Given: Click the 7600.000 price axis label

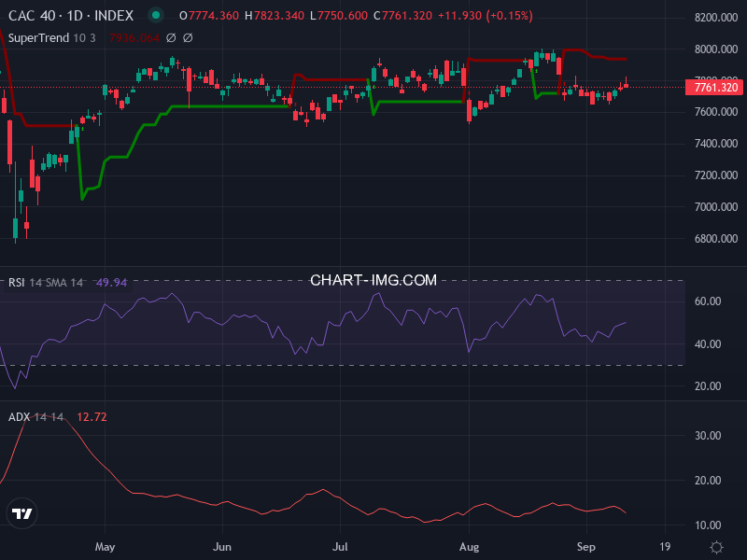Looking at the screenshot, I should pos(716,112).
